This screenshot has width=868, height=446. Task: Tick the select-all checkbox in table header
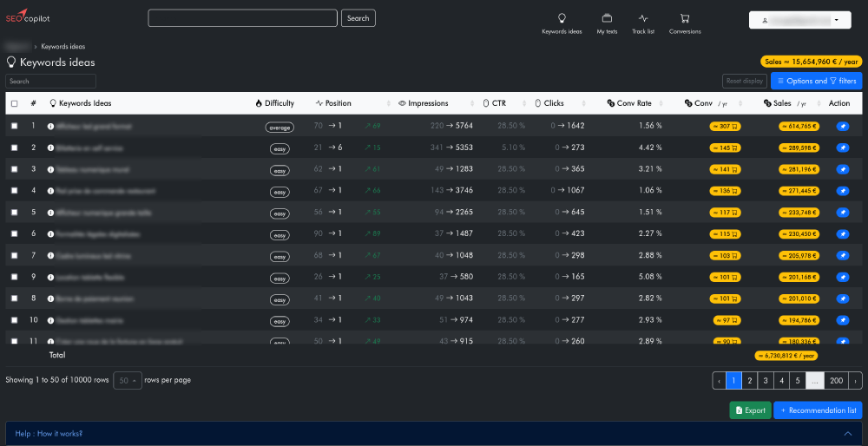click(x=14, y=103)
